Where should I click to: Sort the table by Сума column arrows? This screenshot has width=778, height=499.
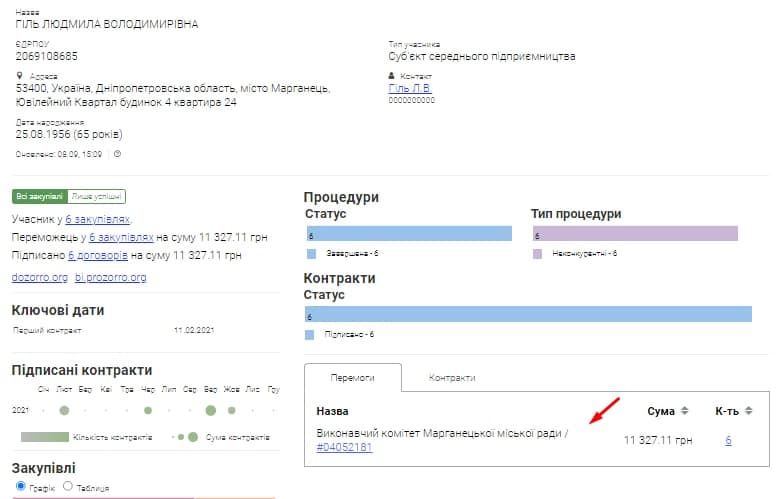coord(685,411)
